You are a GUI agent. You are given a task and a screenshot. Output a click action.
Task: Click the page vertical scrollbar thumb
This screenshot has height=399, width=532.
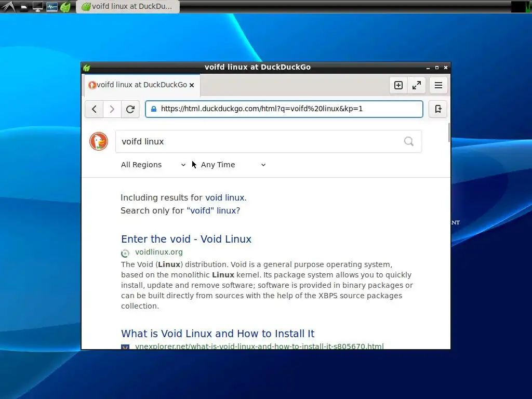tap(449, 133)
